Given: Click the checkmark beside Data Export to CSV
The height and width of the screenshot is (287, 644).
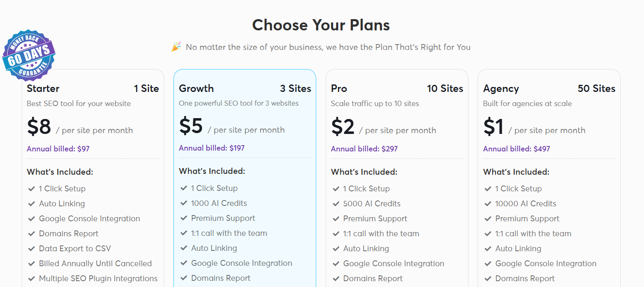Looking at the screenshot, I should (x=31, y=248).
